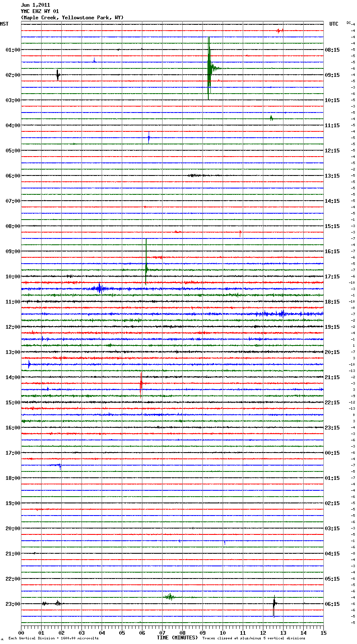Click the 19:15 UTC time label
Viewport: 357px width, 644px height.
point(332,327)
